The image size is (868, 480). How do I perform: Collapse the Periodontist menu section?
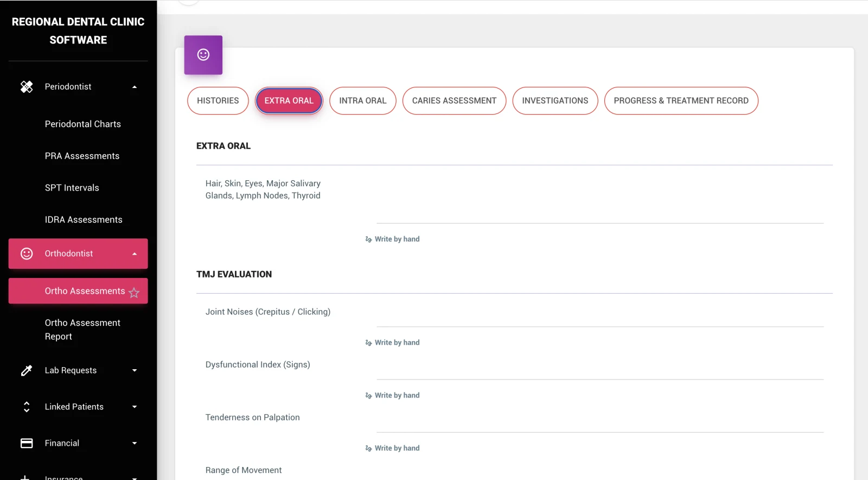coord(135,87)
